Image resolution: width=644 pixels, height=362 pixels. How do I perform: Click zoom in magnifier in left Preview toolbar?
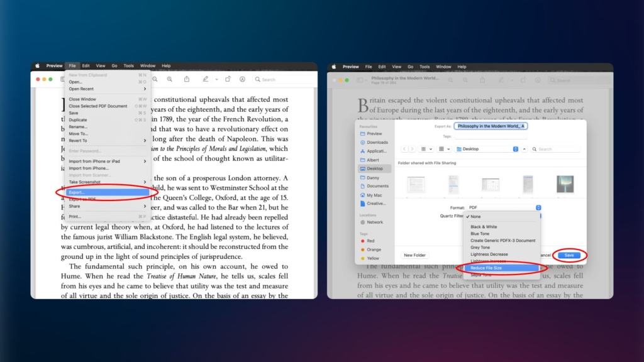[170, 79]
